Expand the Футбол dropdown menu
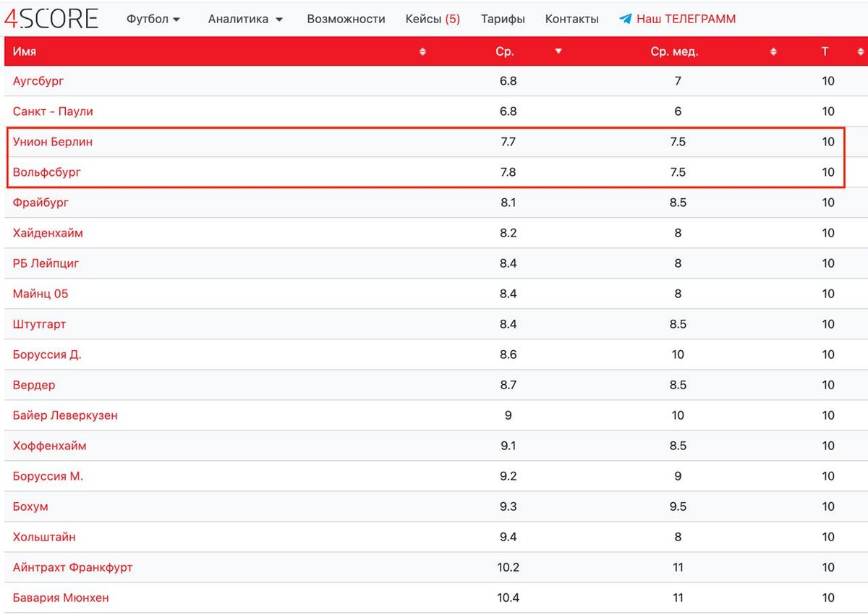 click(x=153, y=19)
